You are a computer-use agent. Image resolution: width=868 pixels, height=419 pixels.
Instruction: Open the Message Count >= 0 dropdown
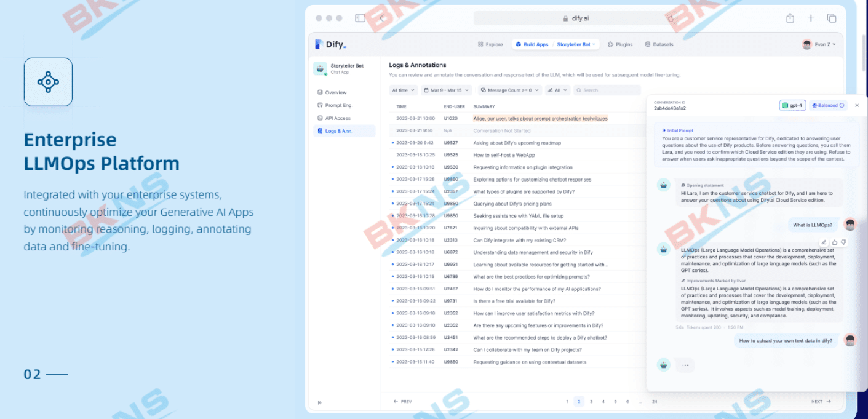coord(510,90)
